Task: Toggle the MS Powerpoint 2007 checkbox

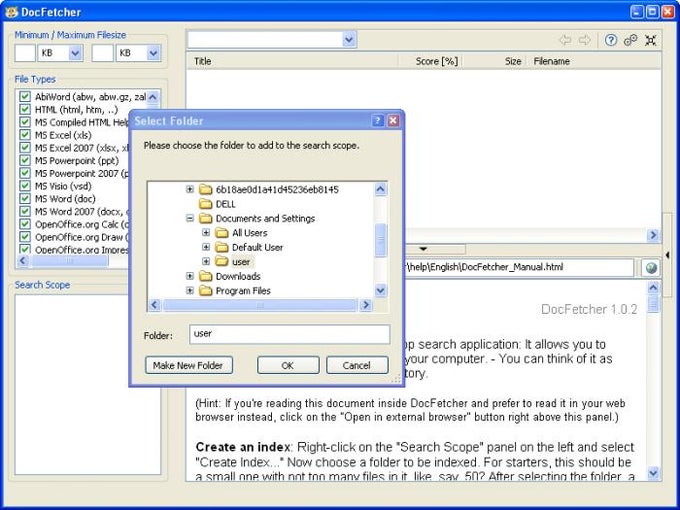Action: (25, 173)
